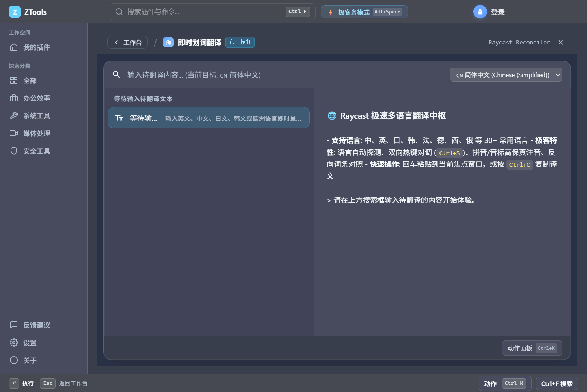Go back to 工作台

(127, 43)
